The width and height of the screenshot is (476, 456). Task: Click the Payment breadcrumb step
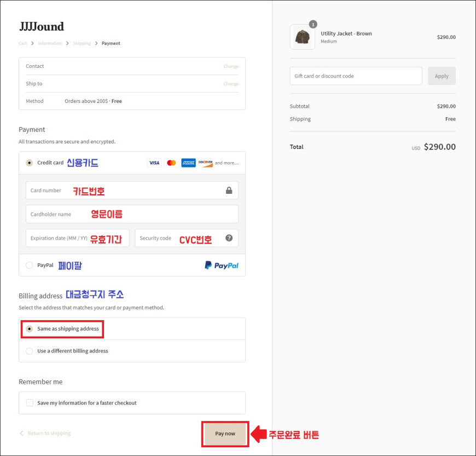click(x=111, y=43)
